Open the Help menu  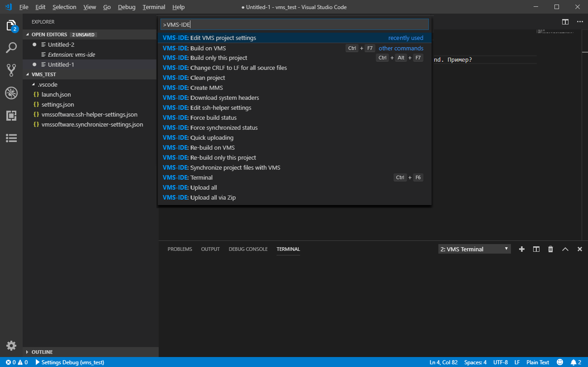[179, 7]
